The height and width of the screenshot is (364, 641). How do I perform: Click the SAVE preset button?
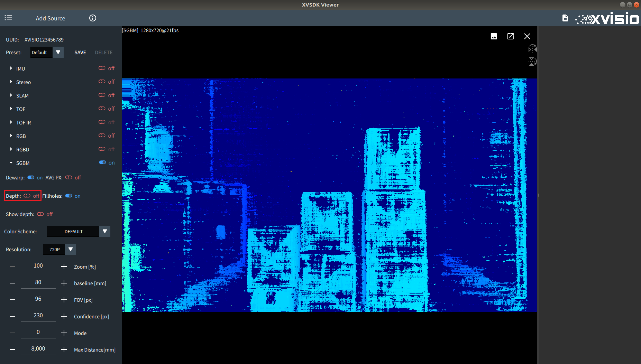80,53
